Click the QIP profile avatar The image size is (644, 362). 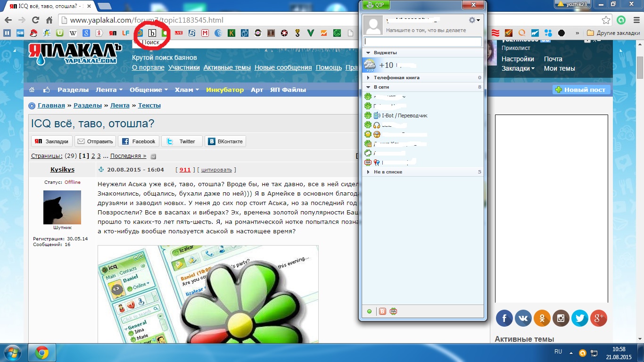coord(373,25)
